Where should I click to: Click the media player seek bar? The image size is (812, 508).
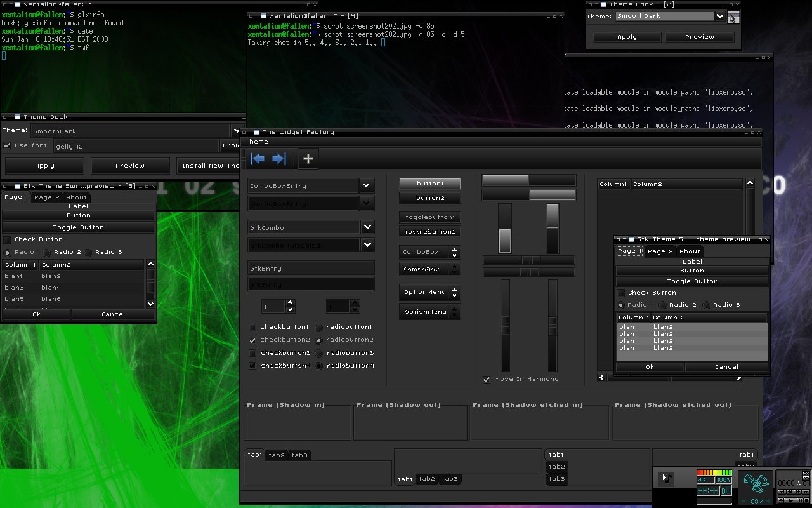tap(794, 496)
